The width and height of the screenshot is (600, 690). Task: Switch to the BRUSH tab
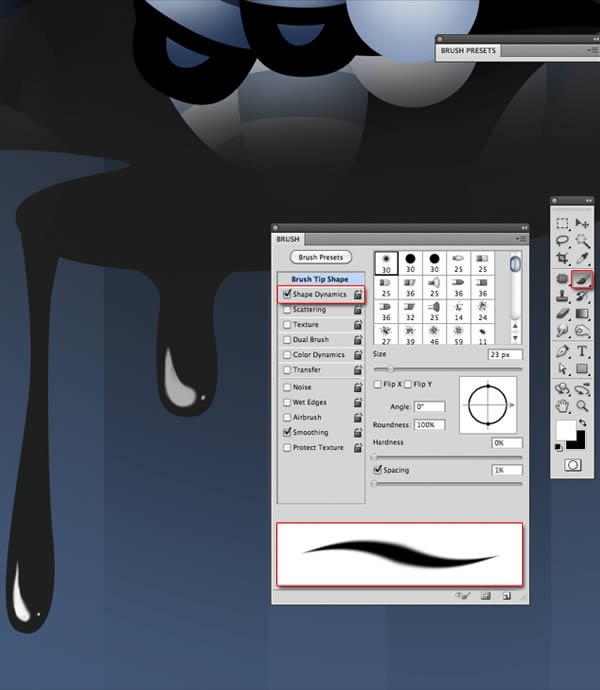click(288, 239)
